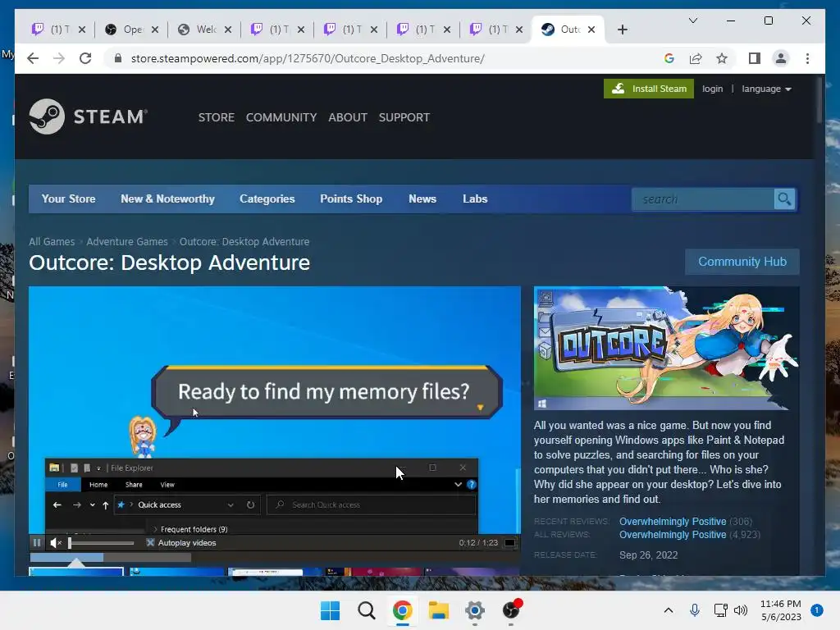Screen dimensions: 840x630
Task: Open the COMMUNITY menu
Action: [x=281, y=117]
